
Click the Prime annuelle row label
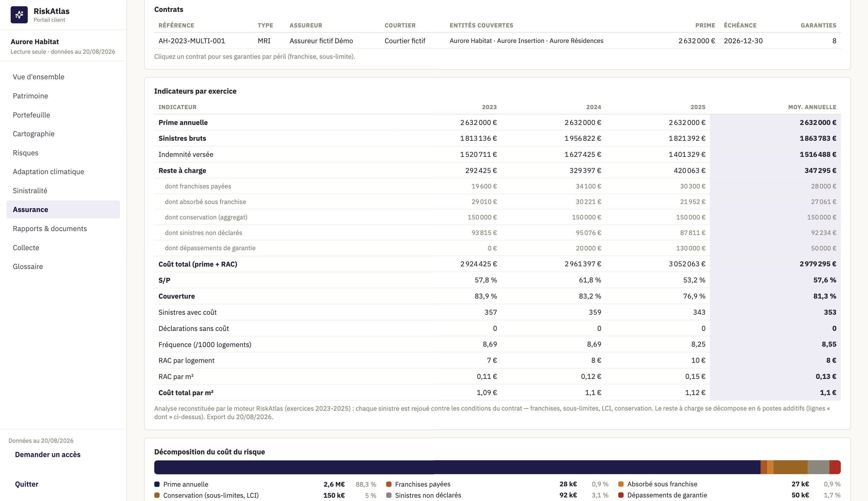pos(183,123)
